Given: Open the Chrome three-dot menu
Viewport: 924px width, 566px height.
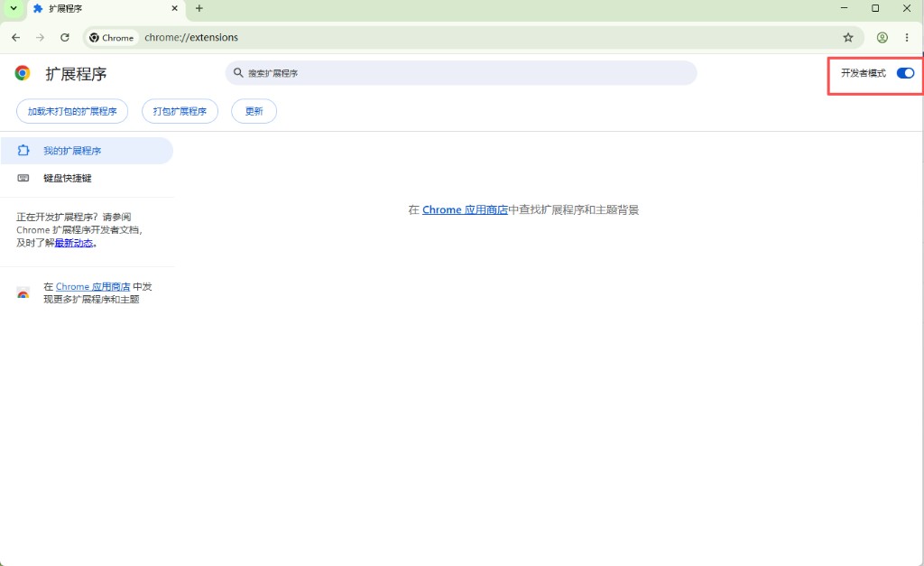Looking at the screenshot, I should (x=907, y=38).
